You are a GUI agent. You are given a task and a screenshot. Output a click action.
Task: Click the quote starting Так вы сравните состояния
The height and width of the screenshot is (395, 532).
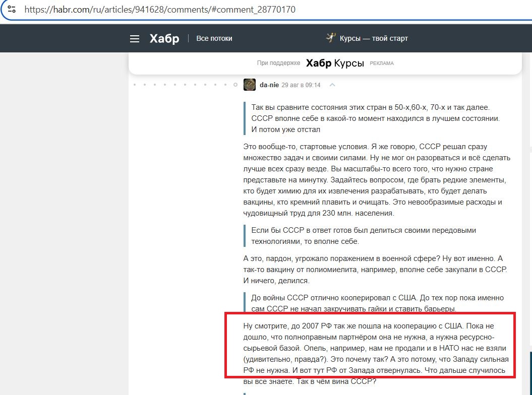376,118
